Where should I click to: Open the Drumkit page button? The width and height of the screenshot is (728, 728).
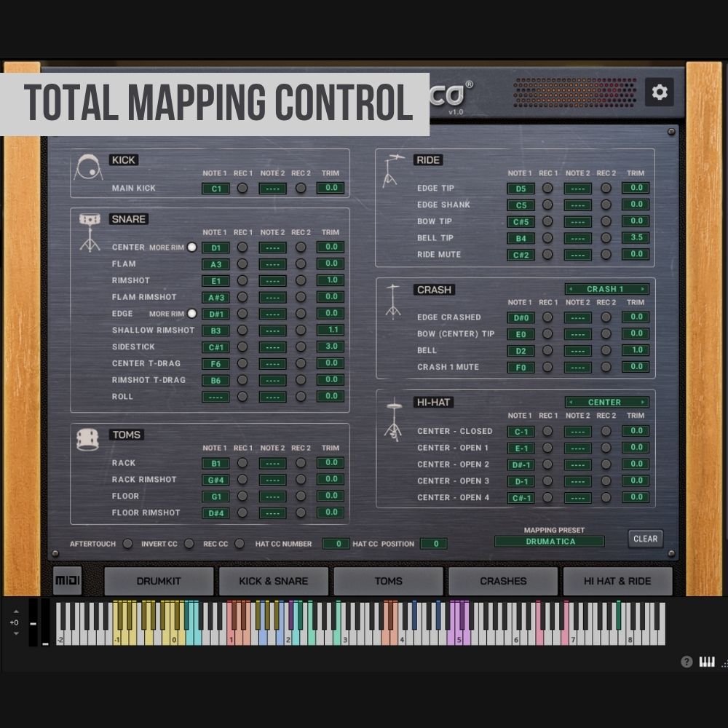159,581
